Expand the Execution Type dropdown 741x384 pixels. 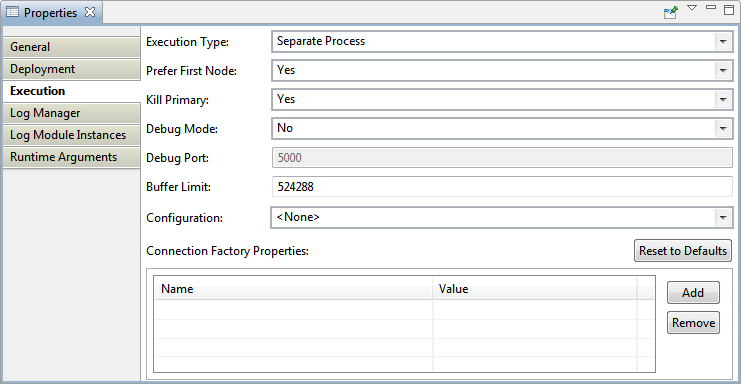723,42
